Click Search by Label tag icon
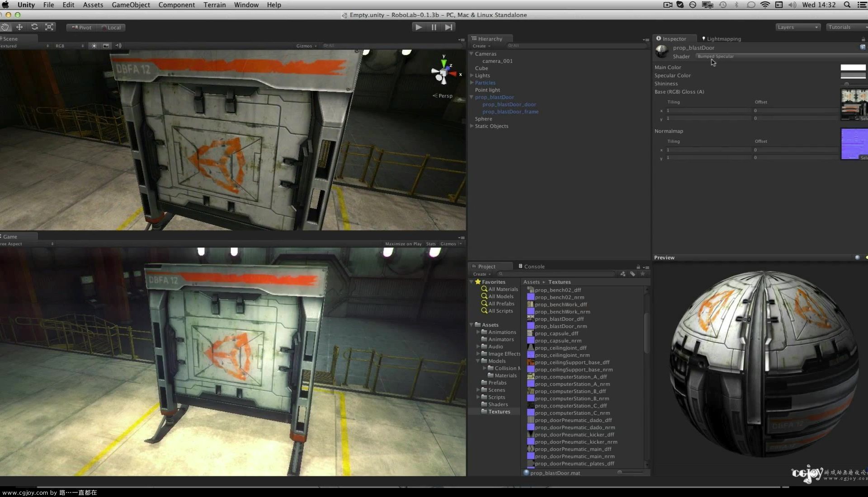 (633, 274)
